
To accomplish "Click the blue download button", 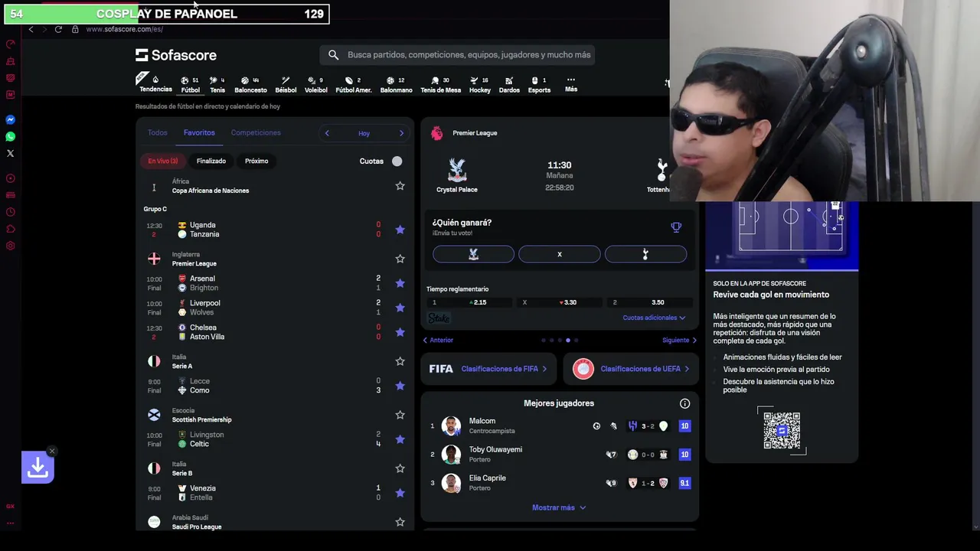I will (x=38, y=467).
